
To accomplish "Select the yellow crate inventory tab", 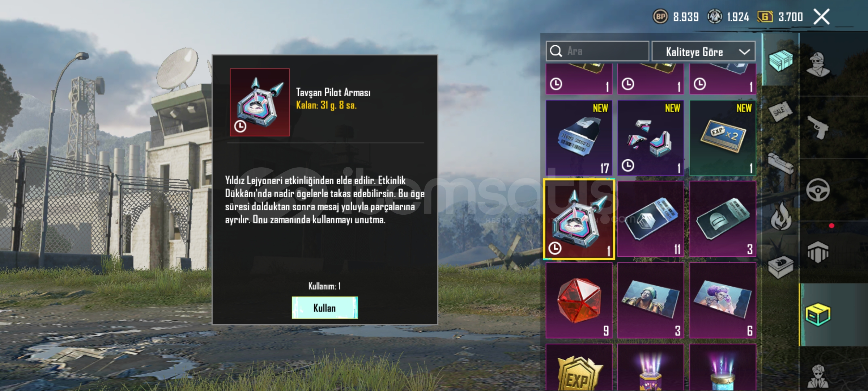I will point(818,315).
